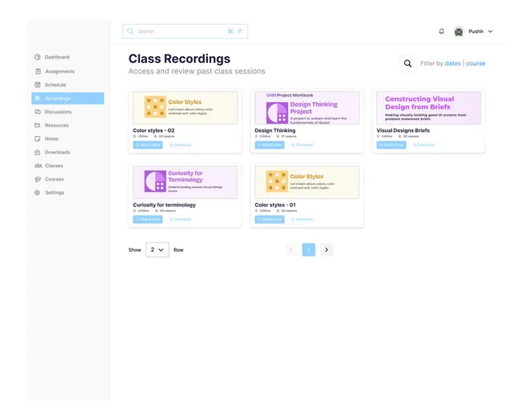Click the Pushh profile avatar

[459, 31]
